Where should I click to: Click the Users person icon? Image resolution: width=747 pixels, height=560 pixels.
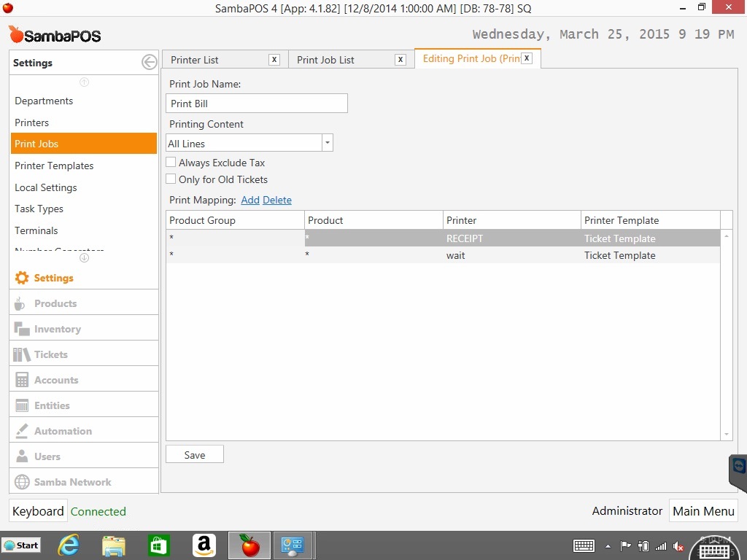[22, 456]
